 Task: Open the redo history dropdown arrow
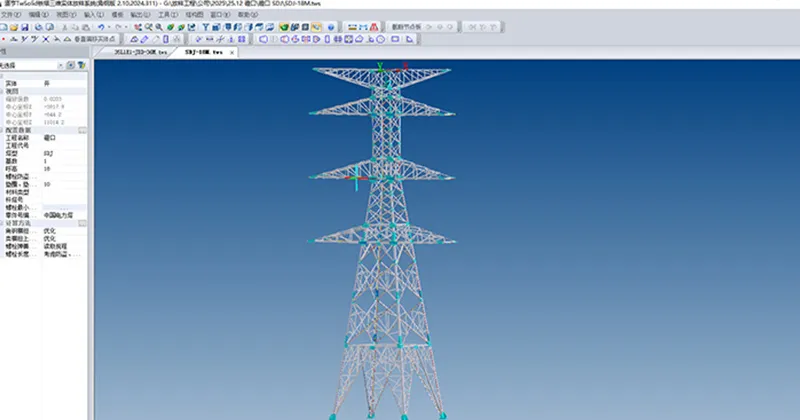tap(126, 27)
